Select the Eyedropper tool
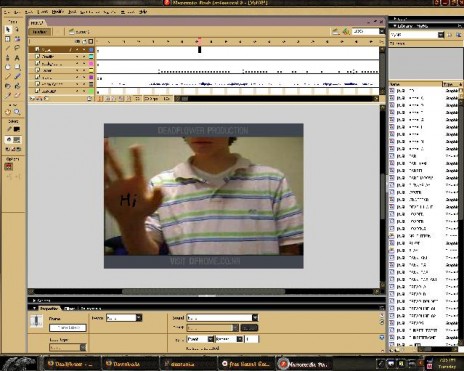Image resolution: width=464 pixels, height=371 pixels. pos(8,95)
